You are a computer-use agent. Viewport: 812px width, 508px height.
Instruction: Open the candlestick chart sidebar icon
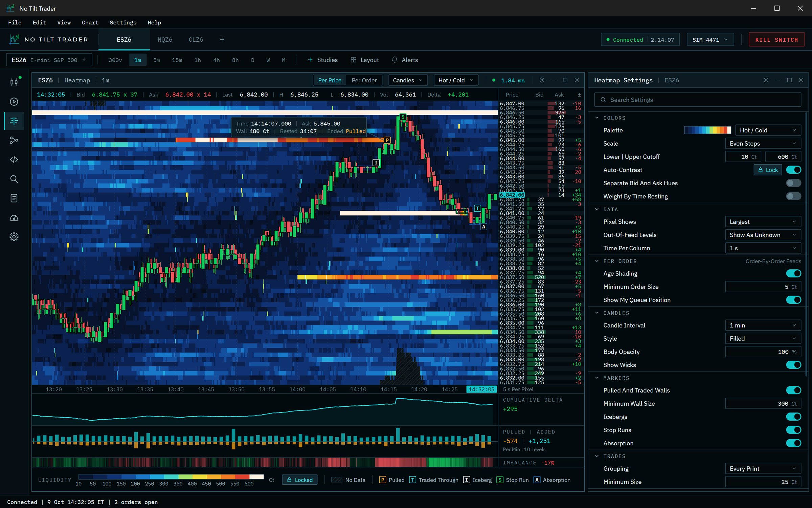coord(14,82)
